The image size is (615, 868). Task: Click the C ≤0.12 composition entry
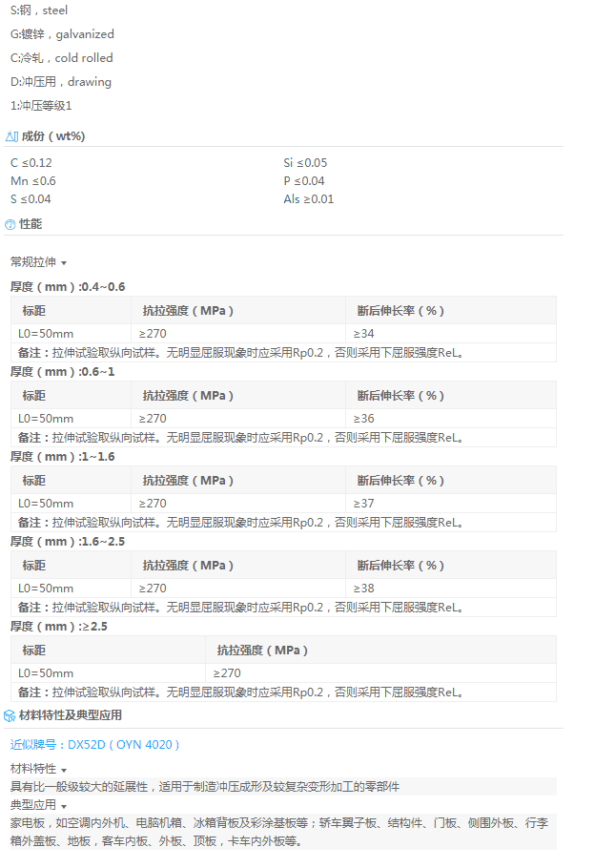coord(31,163)
